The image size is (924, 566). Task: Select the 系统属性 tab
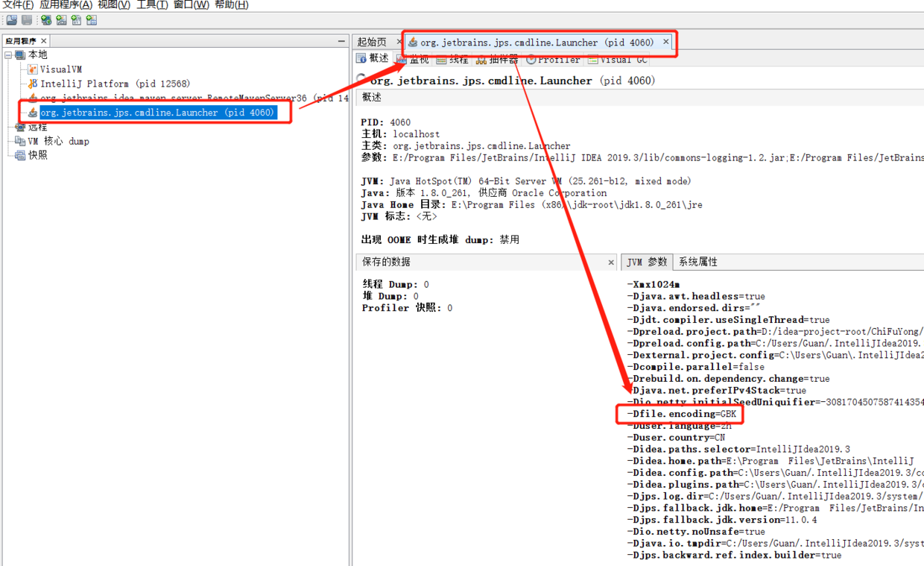click(698, 262)
